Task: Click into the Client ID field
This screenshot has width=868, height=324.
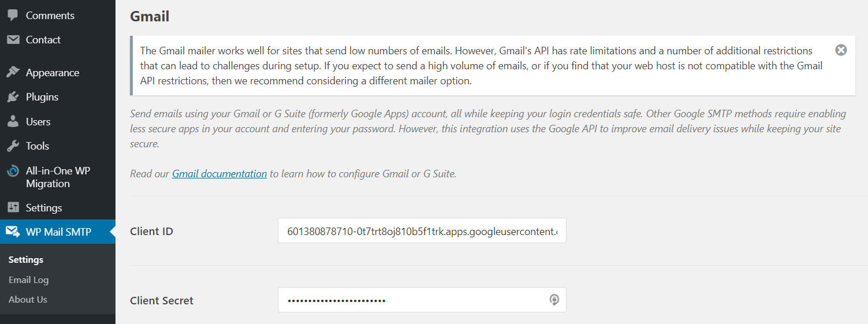Action: [422, 231]
